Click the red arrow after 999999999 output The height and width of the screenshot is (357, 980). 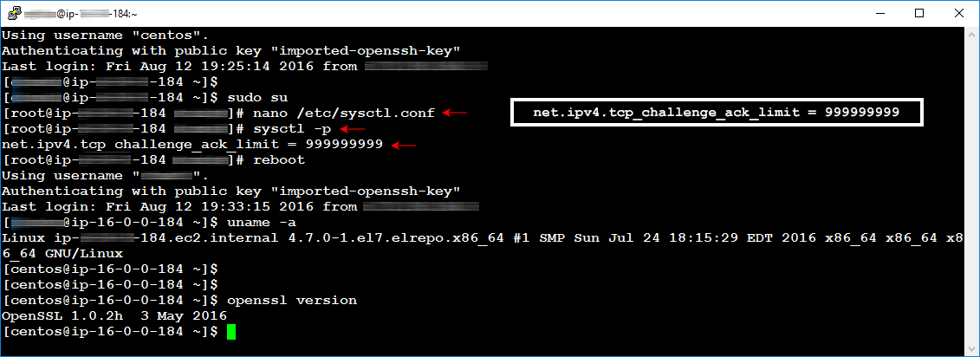coord(404,145)
